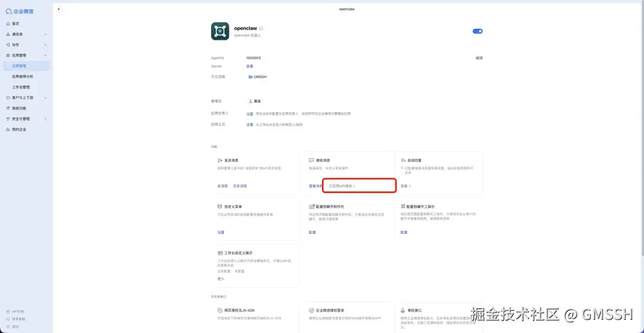Click 查看 next to Secret
This screenshot has height=333, width=644.
point(250,66)
